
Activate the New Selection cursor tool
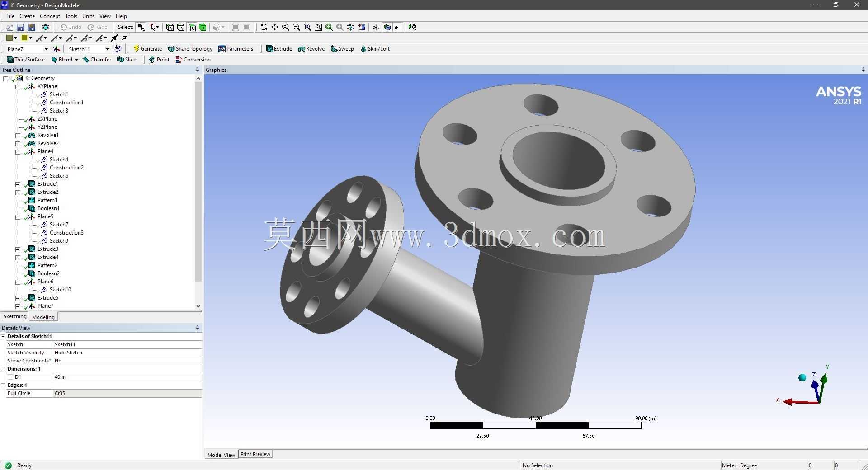[142, 27]
